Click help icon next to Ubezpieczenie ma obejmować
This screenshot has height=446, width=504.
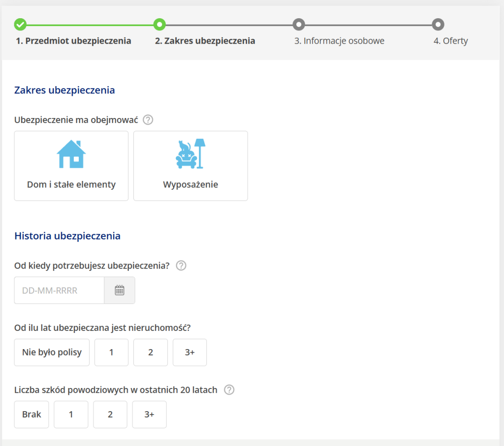tap(148, 120)
